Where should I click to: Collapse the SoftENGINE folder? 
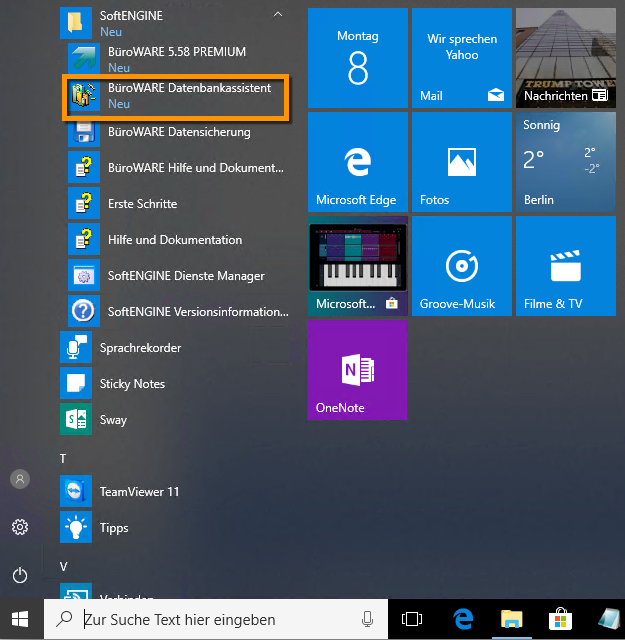[x=278, y=16]
